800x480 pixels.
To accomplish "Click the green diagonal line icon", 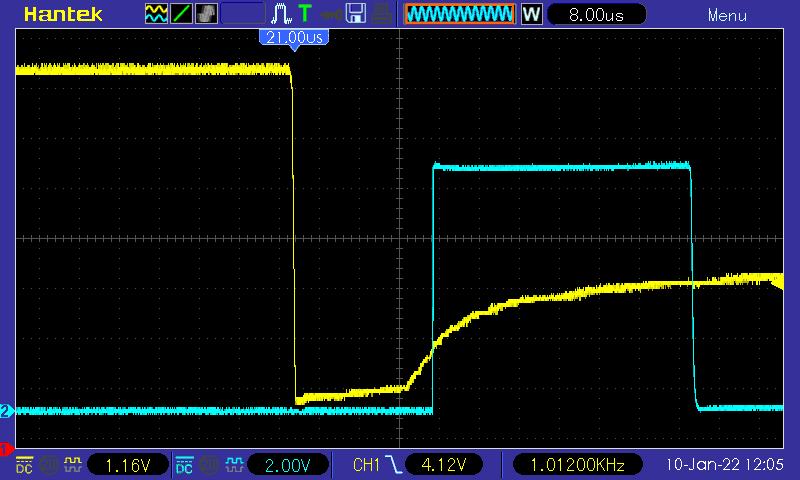I will pos(181,14).
